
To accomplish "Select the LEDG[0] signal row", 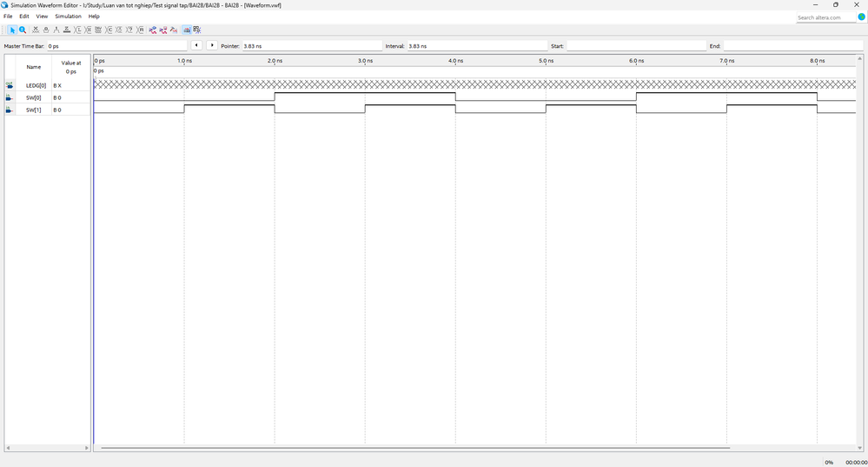I will (x=47, y=85).
